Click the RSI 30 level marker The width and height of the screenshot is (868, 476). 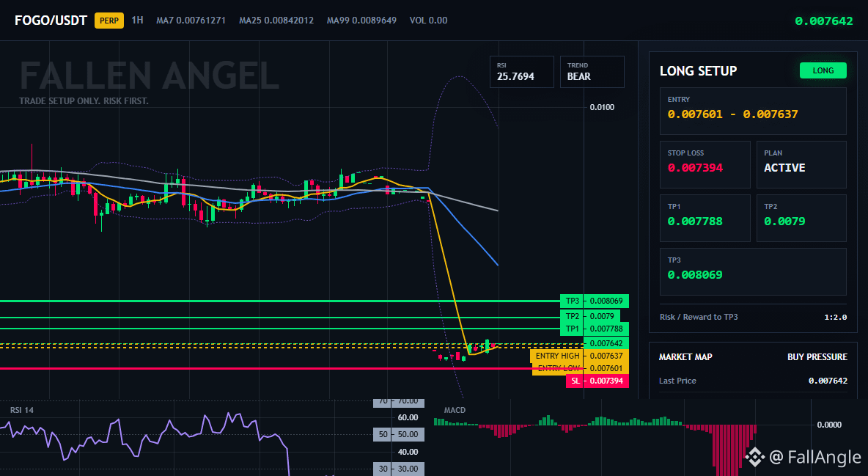[x=399, y=469]
